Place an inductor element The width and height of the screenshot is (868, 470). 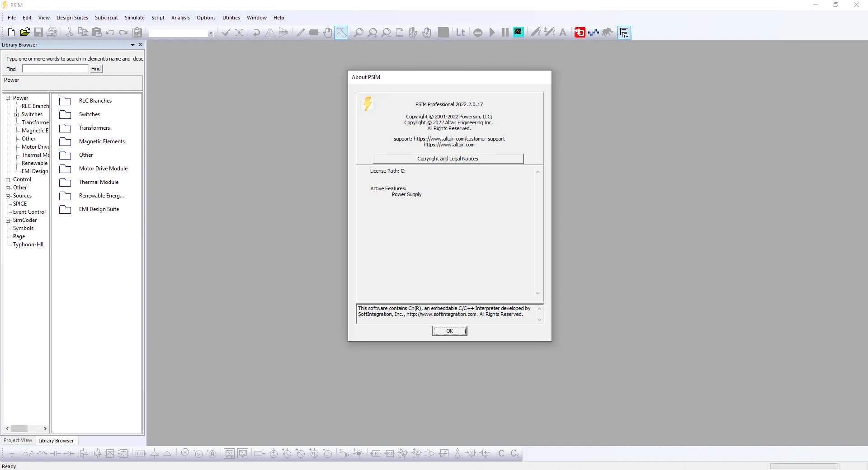tap(42, 453)
